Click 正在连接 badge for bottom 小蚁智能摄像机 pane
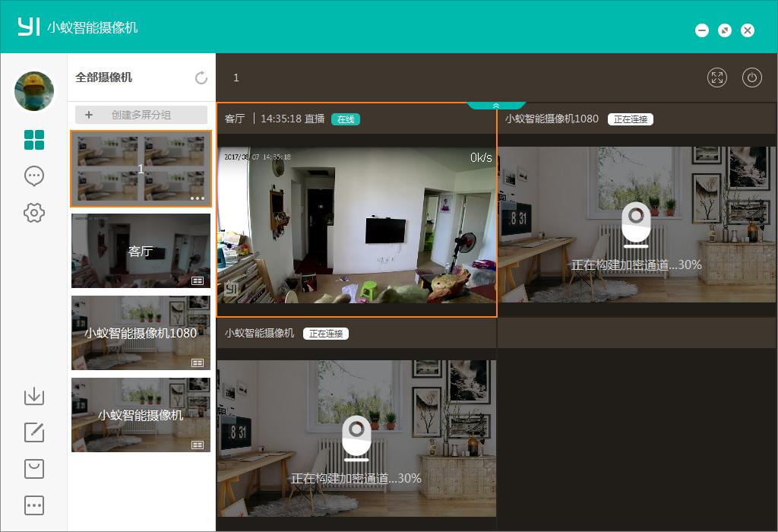 [x=326, y=334]
